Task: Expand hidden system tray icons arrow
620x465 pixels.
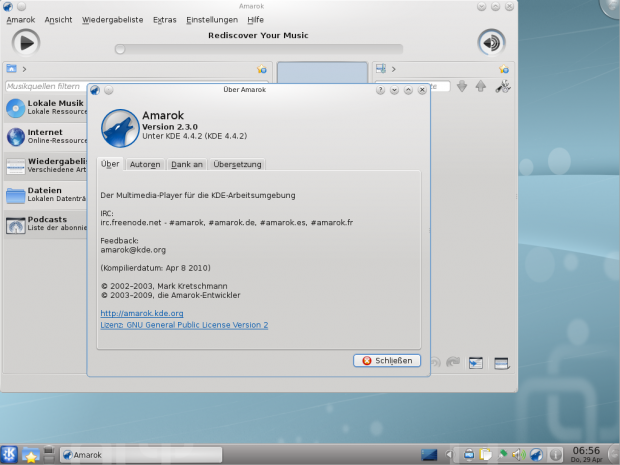Action: [448, 455]
